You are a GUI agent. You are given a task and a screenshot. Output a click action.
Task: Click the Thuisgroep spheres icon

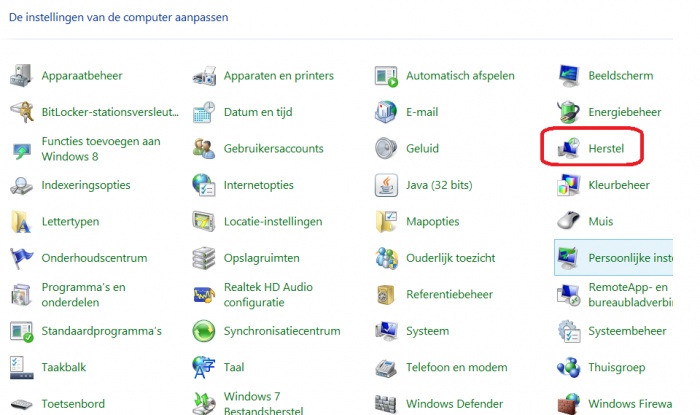568,368
